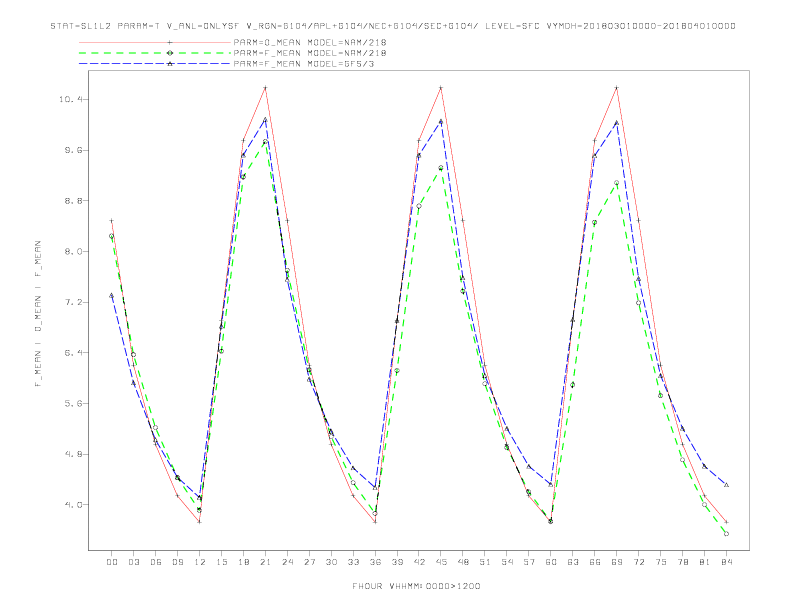Click blue triangle data point at hour 84

pos(726,485)
